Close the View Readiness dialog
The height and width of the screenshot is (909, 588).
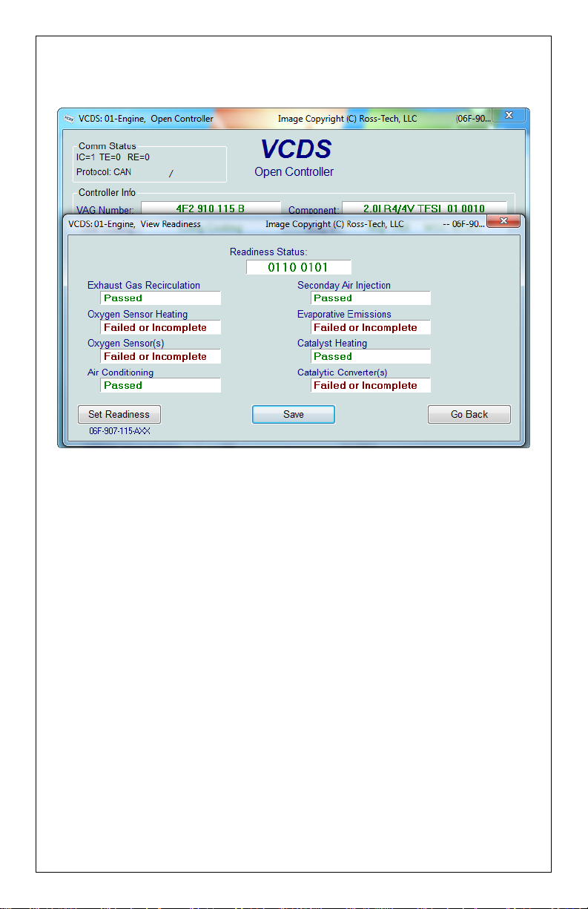point(504,222)
